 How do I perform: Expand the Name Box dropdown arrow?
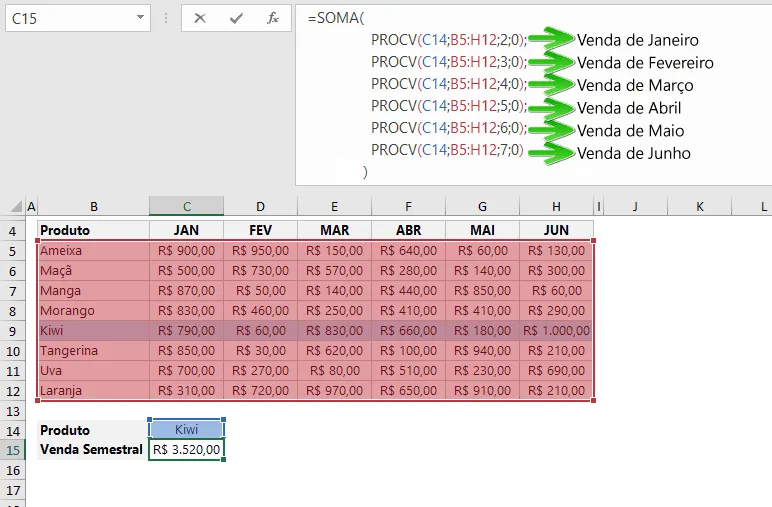pos(140,18)
